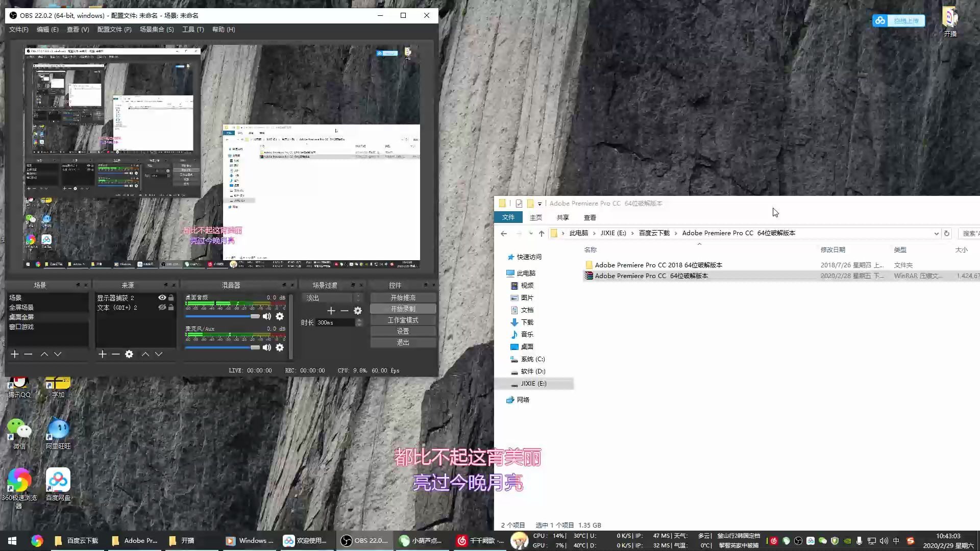The image size is (980, 551).
Task: Adjust transition duration stepper
Action: coord(359,322)
